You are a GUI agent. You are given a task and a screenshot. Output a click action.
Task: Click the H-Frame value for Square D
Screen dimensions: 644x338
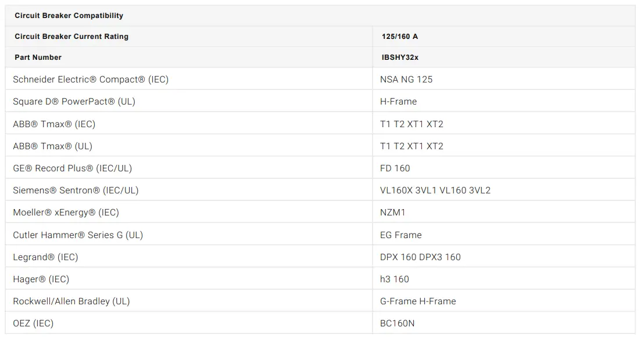click(x=398, y=102)
